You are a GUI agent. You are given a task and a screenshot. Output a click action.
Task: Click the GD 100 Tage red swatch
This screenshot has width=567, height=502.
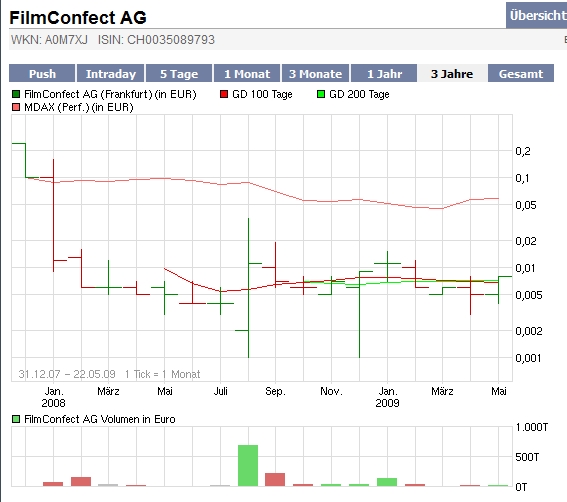tap(224, 94)
